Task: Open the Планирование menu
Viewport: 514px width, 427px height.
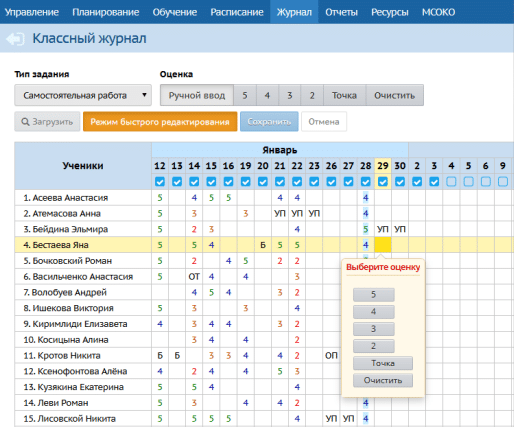Action: [x=106, y=12]
